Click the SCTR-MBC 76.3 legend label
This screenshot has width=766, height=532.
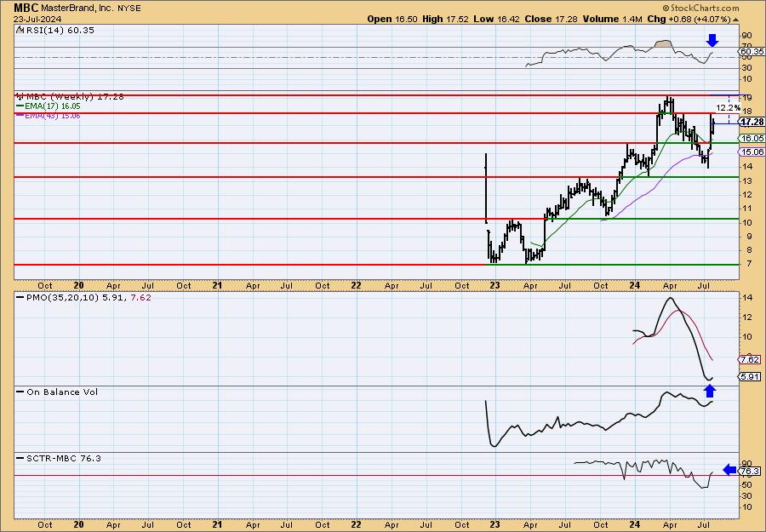point(64,458)
